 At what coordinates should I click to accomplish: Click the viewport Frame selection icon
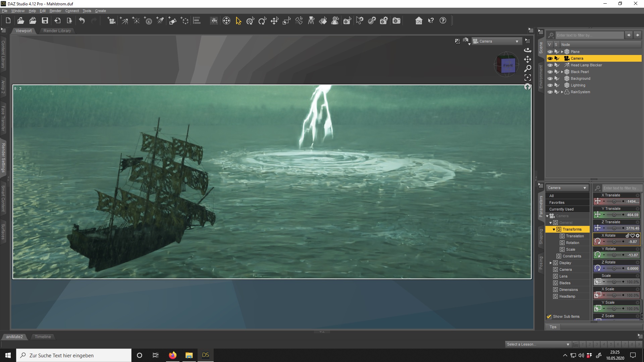coord(528,78)
